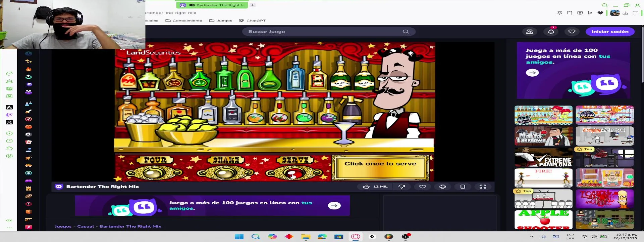Open the friends icon in site header

point(530,32)
